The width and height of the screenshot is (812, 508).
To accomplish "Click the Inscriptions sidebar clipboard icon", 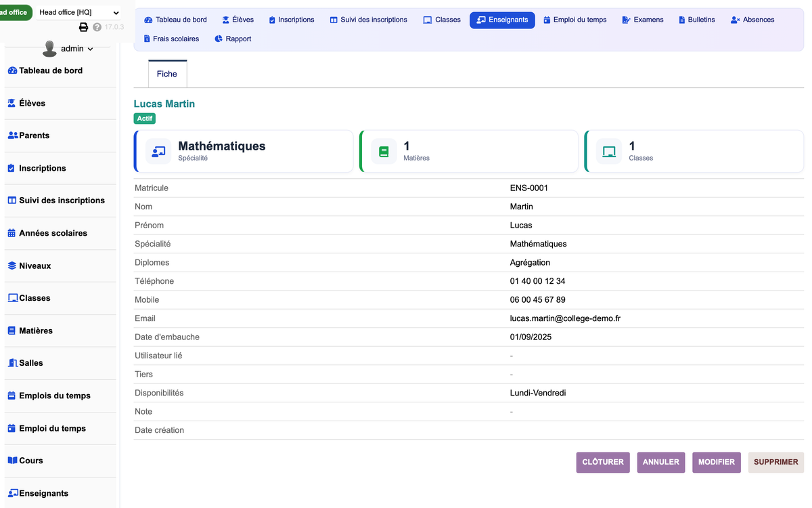I will (x=11, y=168).
